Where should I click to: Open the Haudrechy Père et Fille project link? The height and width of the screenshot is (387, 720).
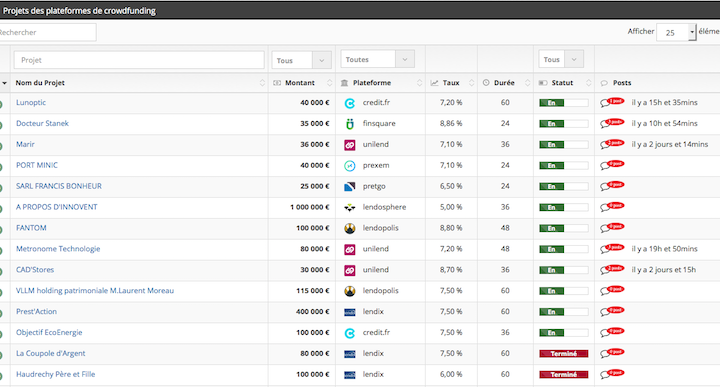(x=56, y=374)
